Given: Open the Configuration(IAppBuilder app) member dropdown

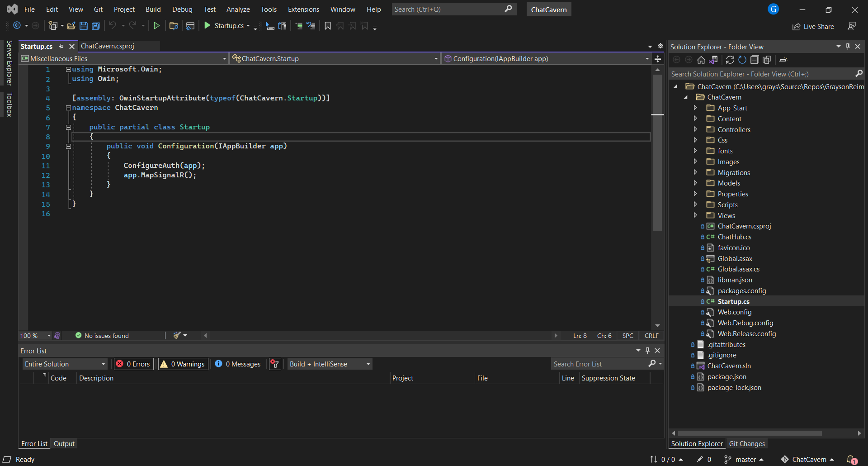Looking at the screenshot, I should pyautogui.click(x=547, y=59).
